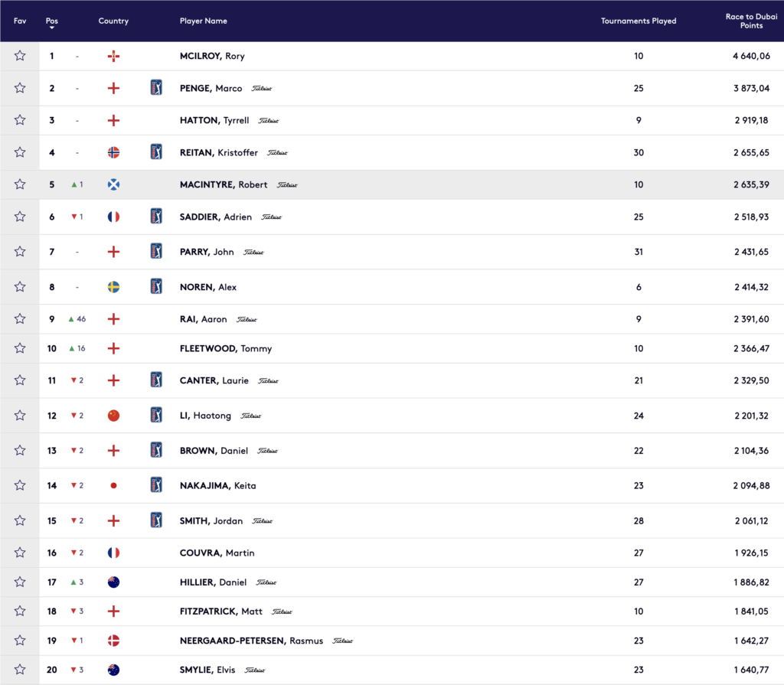
Task: Click the Player Name column header
Action: point(203,21)
